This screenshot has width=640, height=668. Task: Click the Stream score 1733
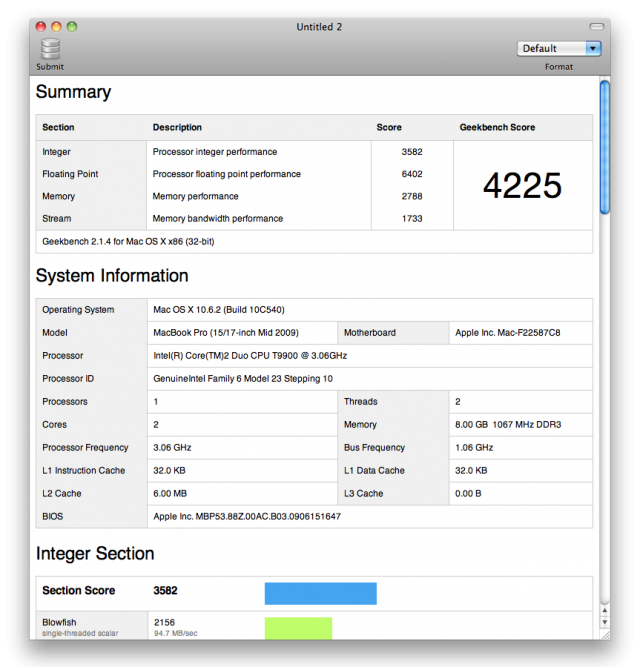pos(412,219)
